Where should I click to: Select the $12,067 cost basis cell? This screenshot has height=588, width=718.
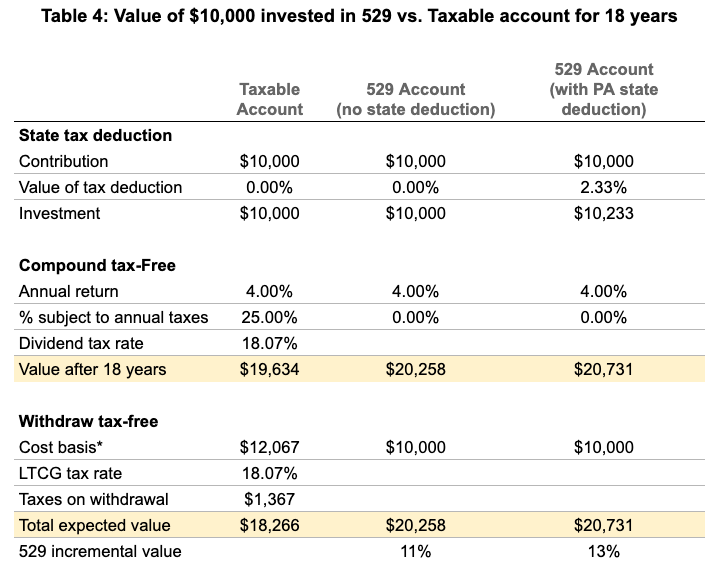pos(269,447)
